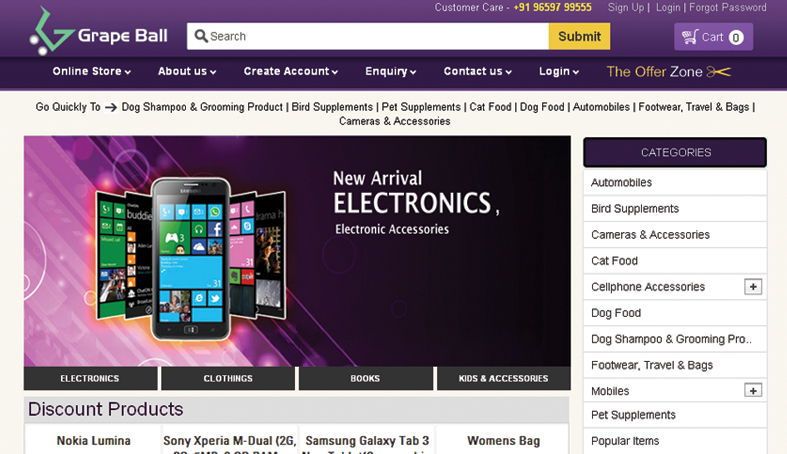Select Dog Shampoo & Grooming Pro.. category
Screen dimensions: 787x454
pyautogui.click(x=675, y=339)
